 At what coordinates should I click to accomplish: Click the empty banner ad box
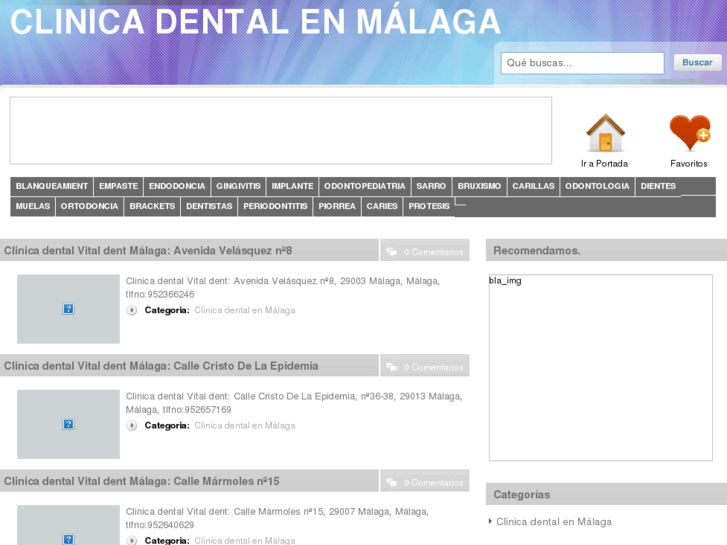pyautogui.click(x=281, y=130)
